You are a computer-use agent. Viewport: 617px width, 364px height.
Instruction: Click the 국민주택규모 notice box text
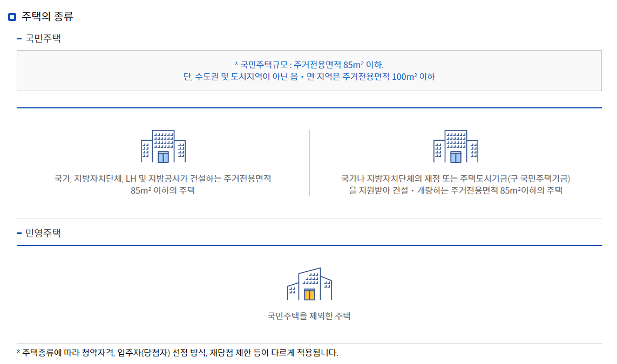point(309,70)
